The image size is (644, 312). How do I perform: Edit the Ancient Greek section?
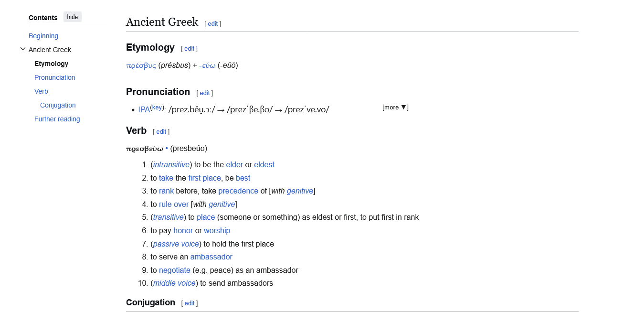(212, 24)
